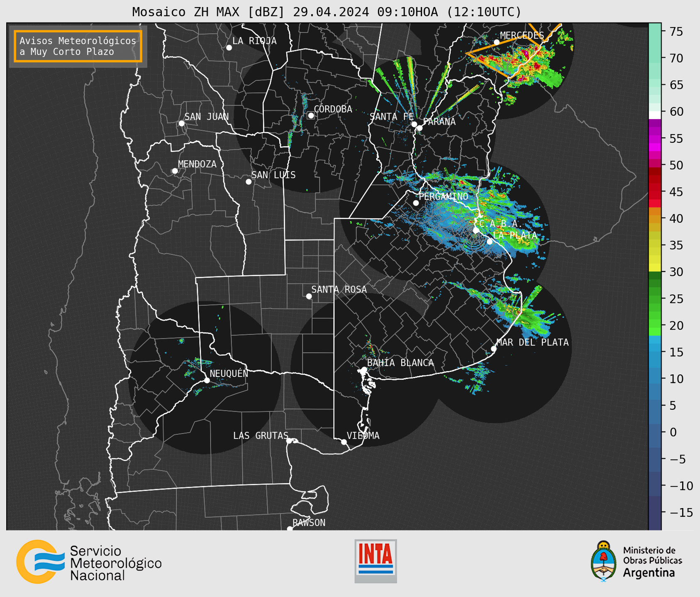Click the SANTA FE city marker dot

point(414,124)
